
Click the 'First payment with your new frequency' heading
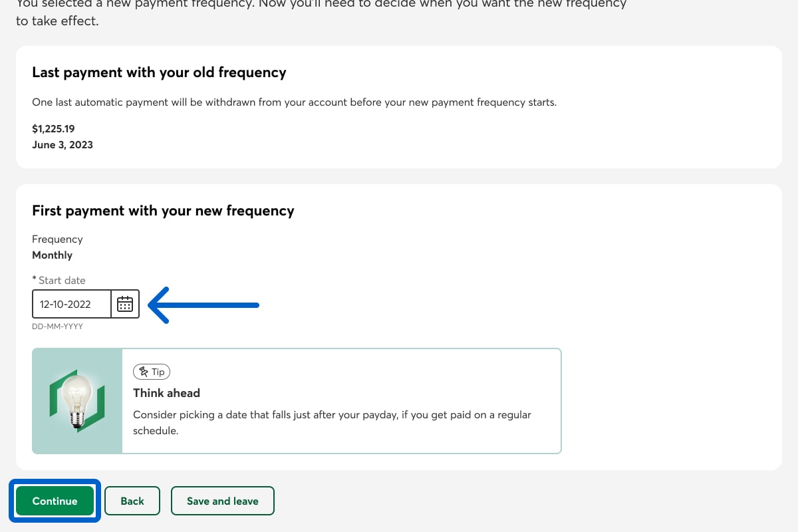click(x=163, y=211)
